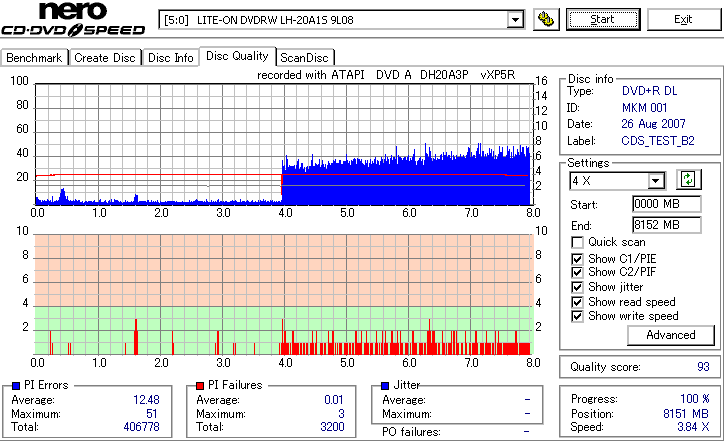Click PI Errors average value 12.48
Image resolution: width=724 pixels, height=441 pixels.
[x=146, y=399]
